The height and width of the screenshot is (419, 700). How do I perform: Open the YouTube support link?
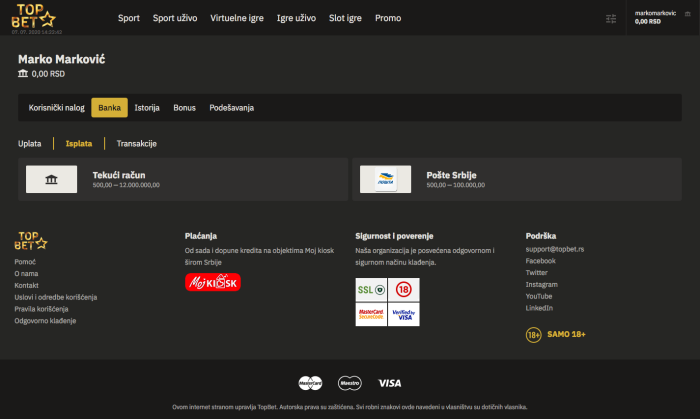(539, 296)
